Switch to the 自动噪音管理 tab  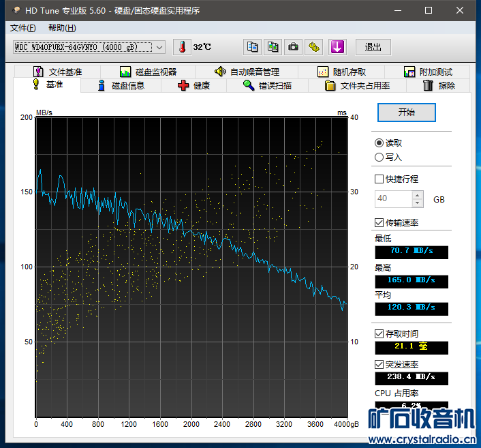tap(247, 72)
